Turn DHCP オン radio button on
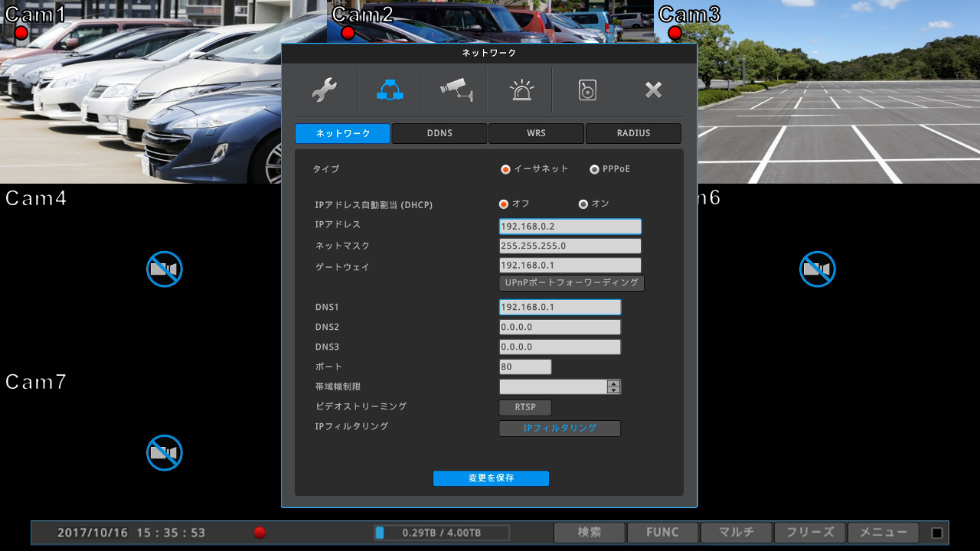This screenshot has height=551, width=980. pos(583,204)
